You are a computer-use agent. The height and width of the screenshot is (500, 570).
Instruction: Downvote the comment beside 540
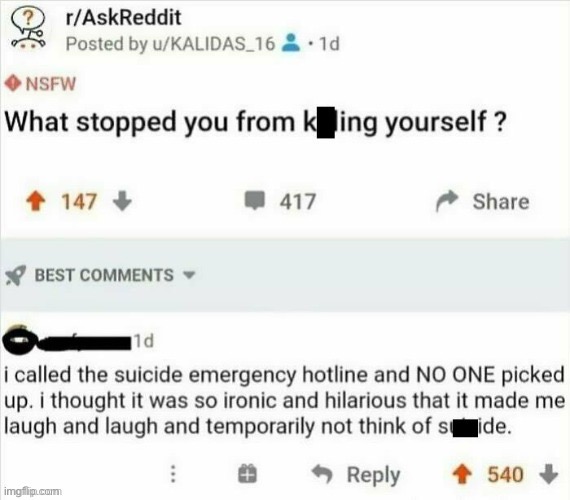point(548,474)
